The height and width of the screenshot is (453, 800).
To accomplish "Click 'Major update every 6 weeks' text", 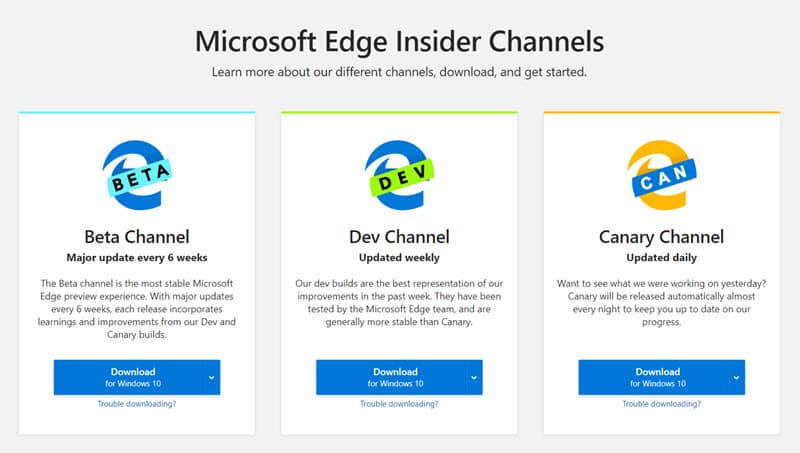I will [137, 258].
